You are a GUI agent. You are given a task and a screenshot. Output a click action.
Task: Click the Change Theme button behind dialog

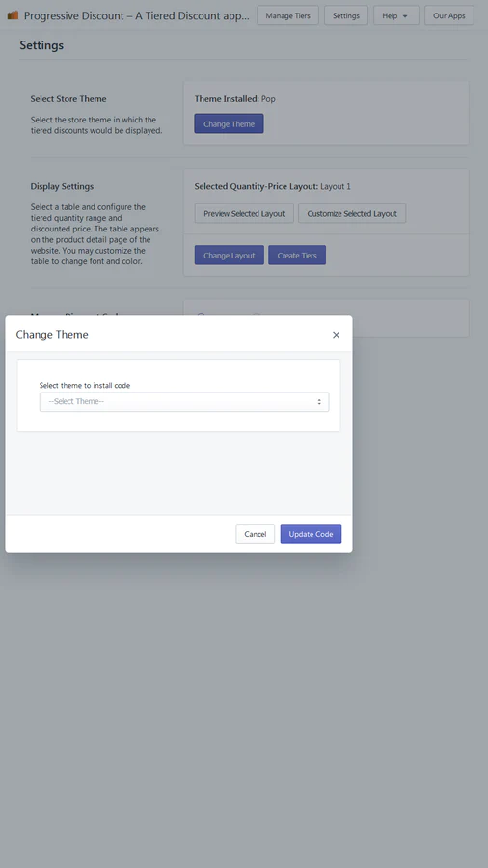click(x=230, y=123)
